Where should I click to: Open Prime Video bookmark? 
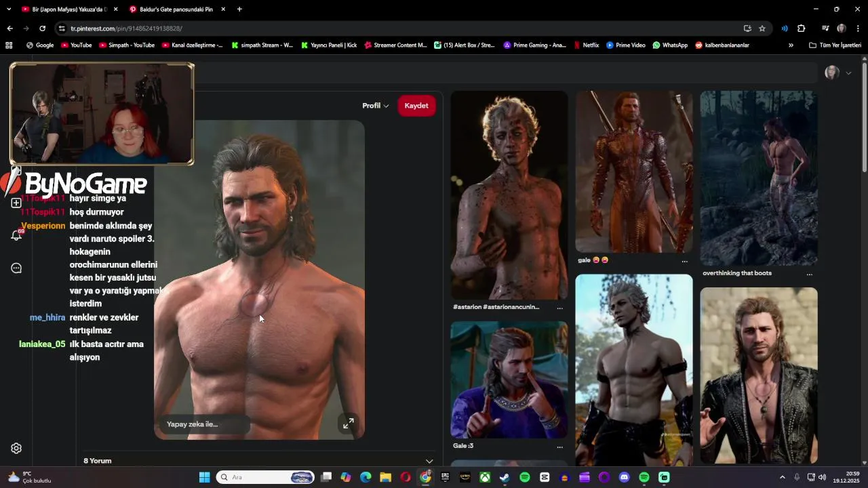[x=625, y=45]
